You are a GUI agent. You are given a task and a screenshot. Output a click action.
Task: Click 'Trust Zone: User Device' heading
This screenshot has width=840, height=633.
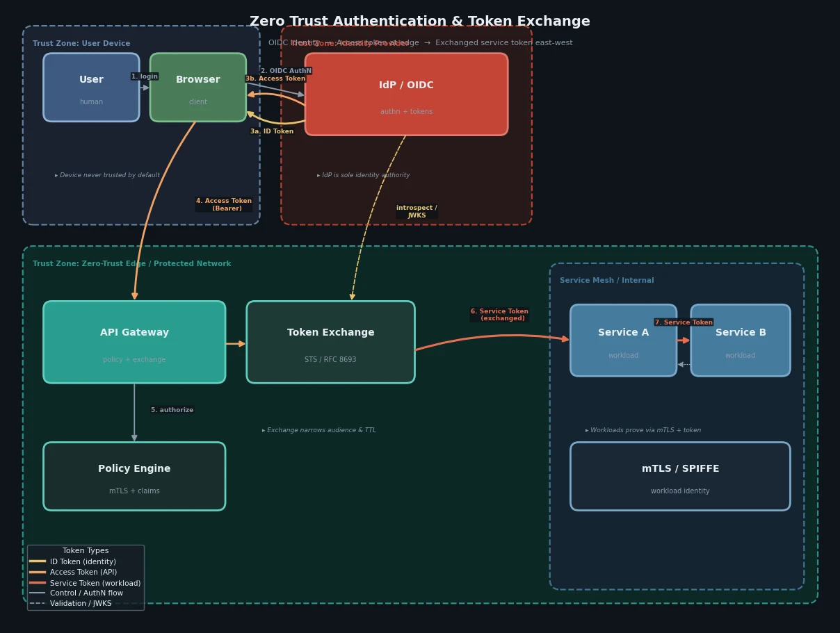click(81, 44)
